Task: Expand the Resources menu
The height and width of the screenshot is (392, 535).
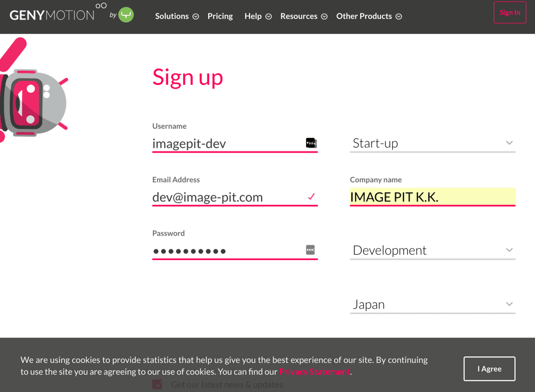Action: tap(304, 16)
